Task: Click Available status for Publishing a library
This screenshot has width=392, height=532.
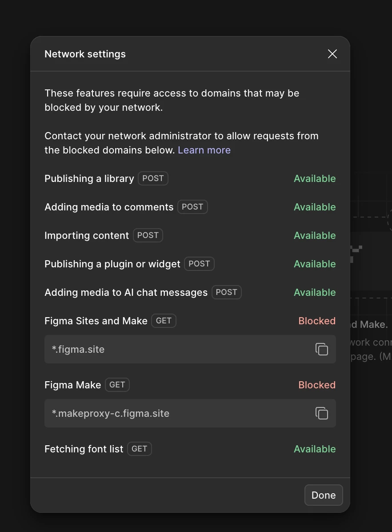Action: (x=315, y=178)
